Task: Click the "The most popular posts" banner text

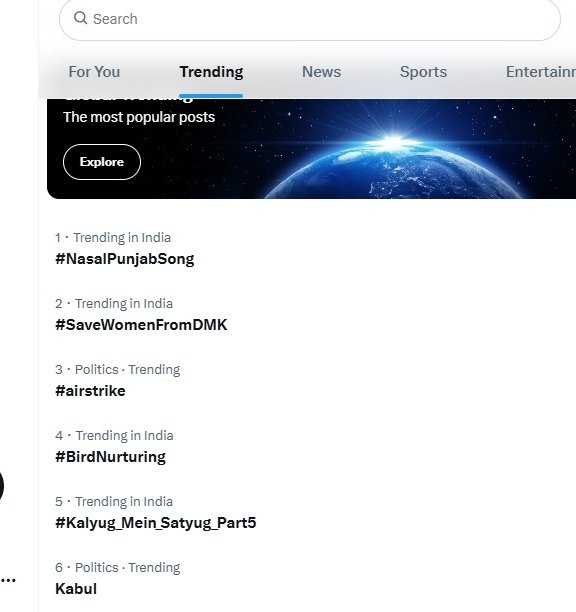Action: (139, 117)
